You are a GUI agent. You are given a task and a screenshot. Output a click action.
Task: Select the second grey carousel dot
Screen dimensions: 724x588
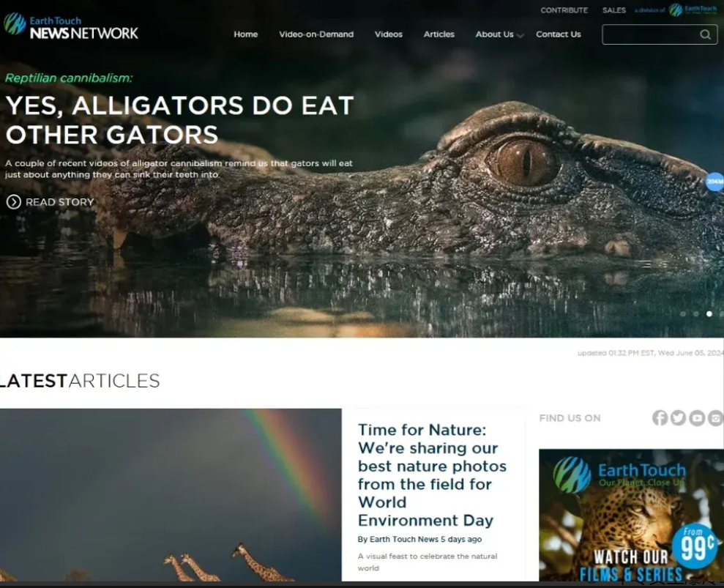click(x=696, y=313)
